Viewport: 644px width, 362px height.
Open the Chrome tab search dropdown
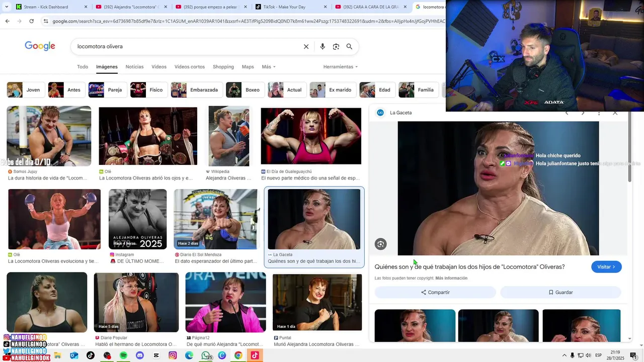[x=7, y=7]
